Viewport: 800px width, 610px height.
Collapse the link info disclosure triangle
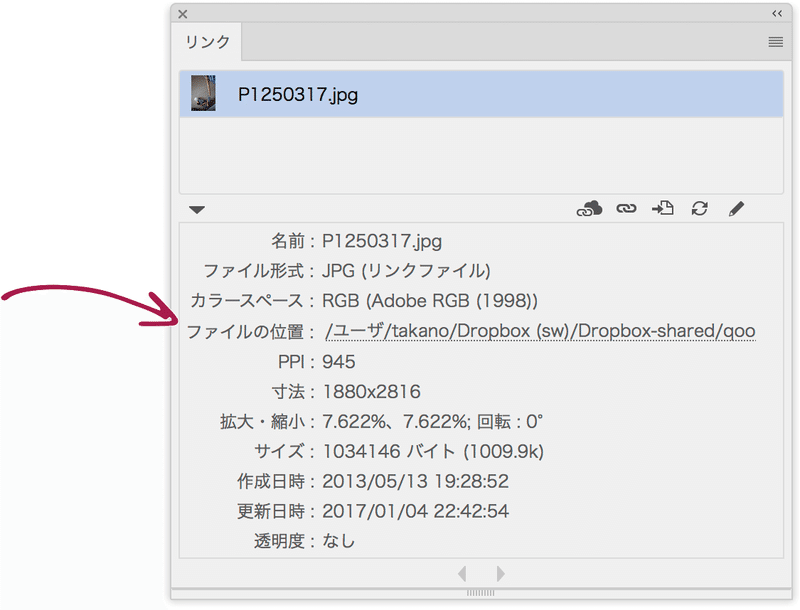197,209
